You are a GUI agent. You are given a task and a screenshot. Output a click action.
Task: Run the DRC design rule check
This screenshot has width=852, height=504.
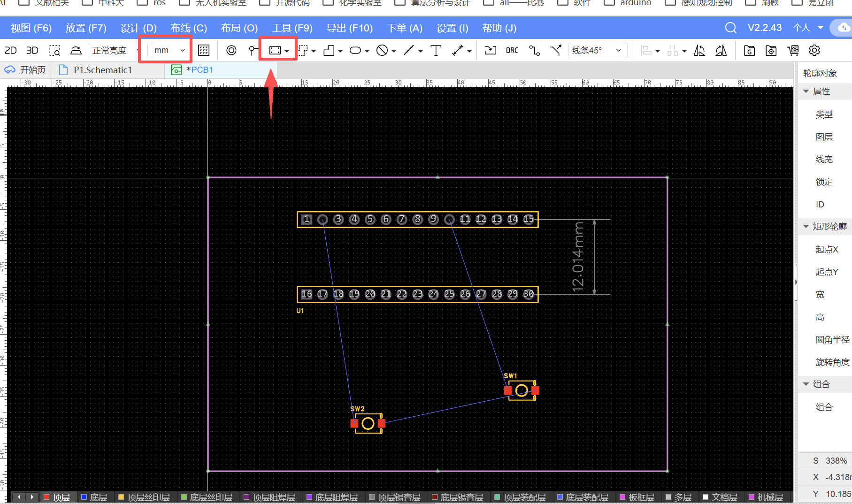[x=512, y=50]
